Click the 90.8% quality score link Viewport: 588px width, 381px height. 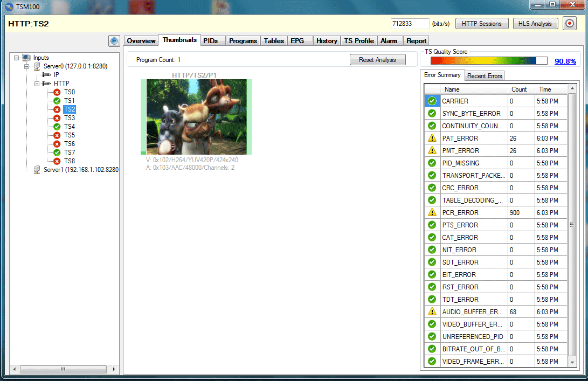click(565, 61)
